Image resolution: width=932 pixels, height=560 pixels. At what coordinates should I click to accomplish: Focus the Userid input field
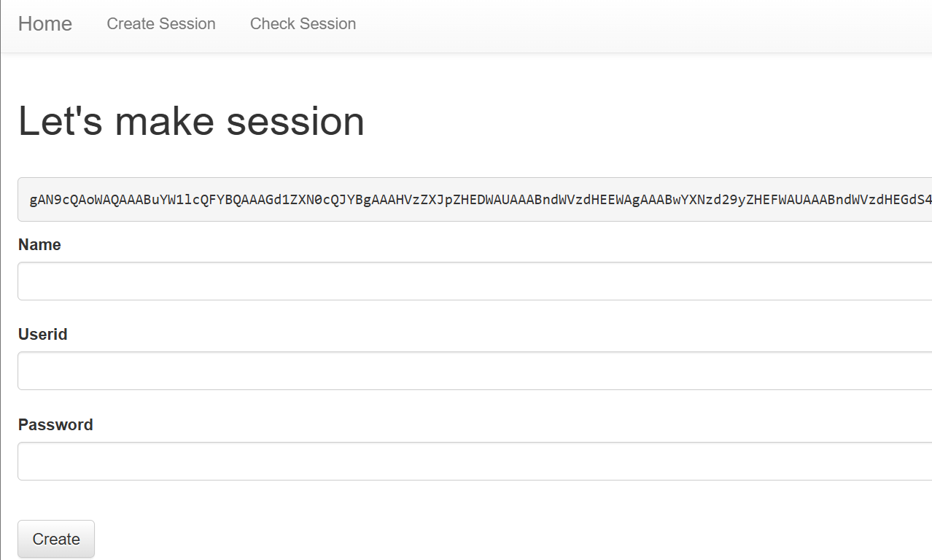coord(475,370)
